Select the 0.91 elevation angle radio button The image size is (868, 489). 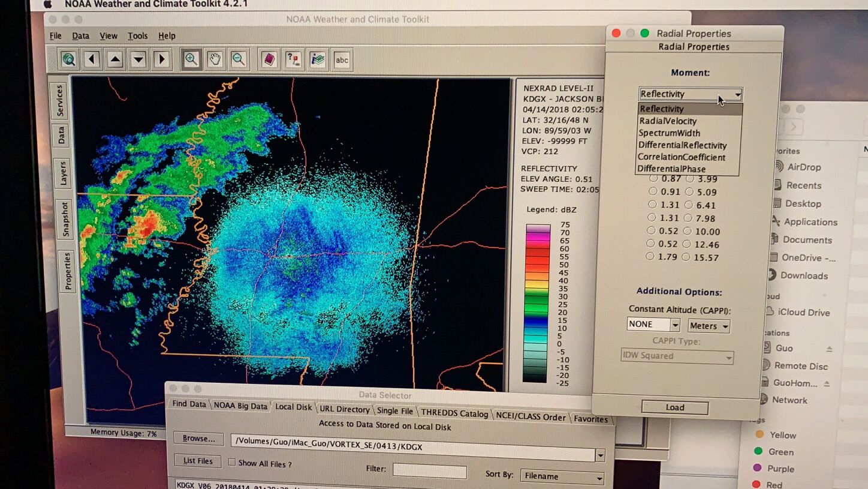coord(653,192)
